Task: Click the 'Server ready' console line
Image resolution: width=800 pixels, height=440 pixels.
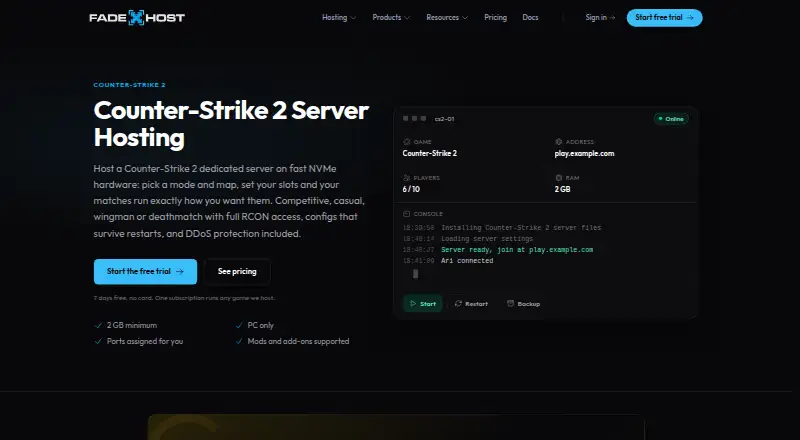Action: 517,250
